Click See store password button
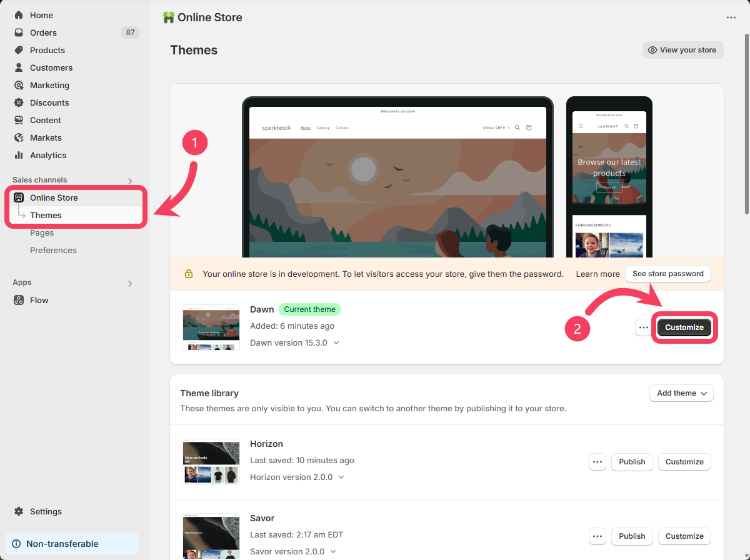Viewport: 750px width, 560px height. pyautogui.click(x=668, y=274)
